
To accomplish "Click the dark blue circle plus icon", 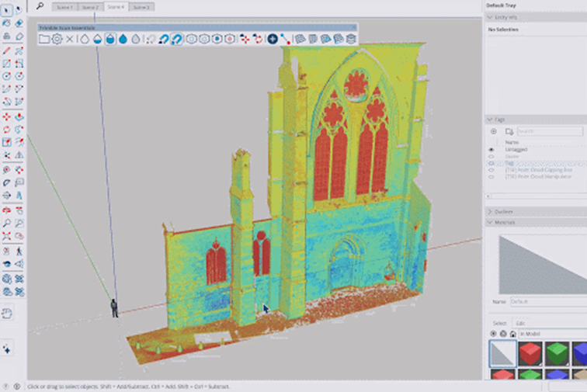I will 273,38.
